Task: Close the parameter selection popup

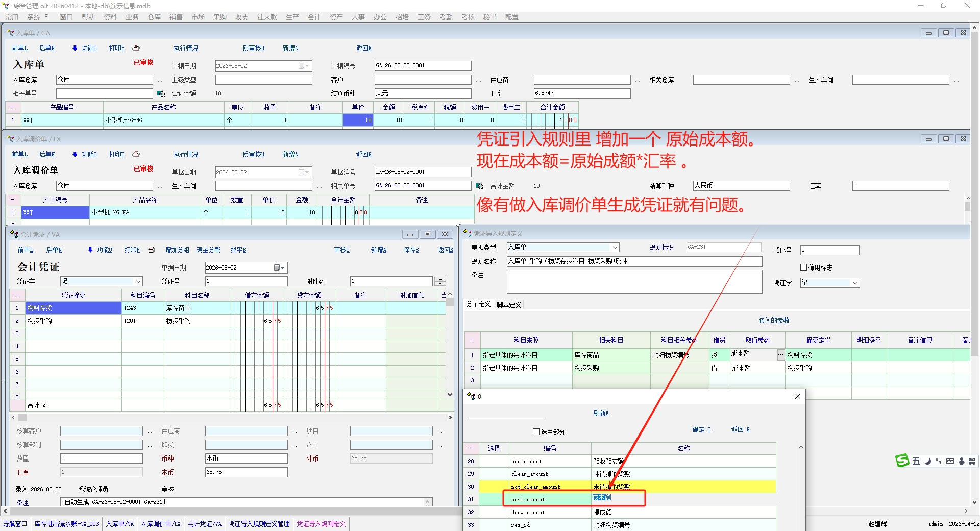Action: pos(798,396)
